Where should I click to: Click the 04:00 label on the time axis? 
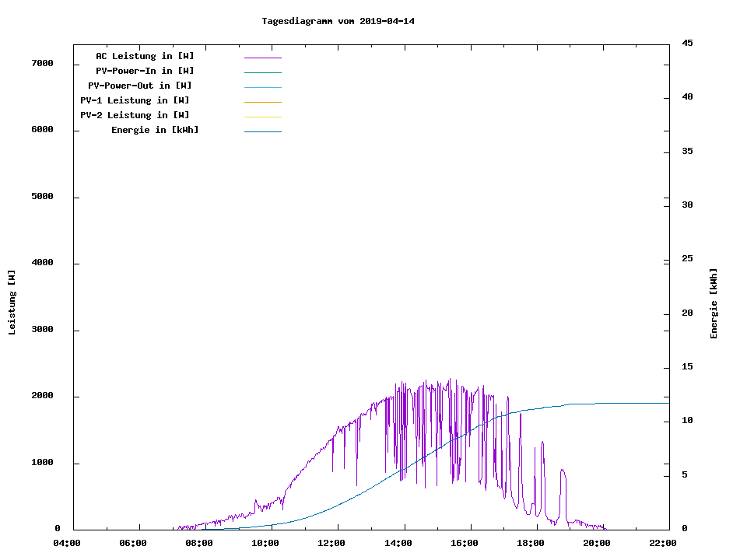pos(67,543)
